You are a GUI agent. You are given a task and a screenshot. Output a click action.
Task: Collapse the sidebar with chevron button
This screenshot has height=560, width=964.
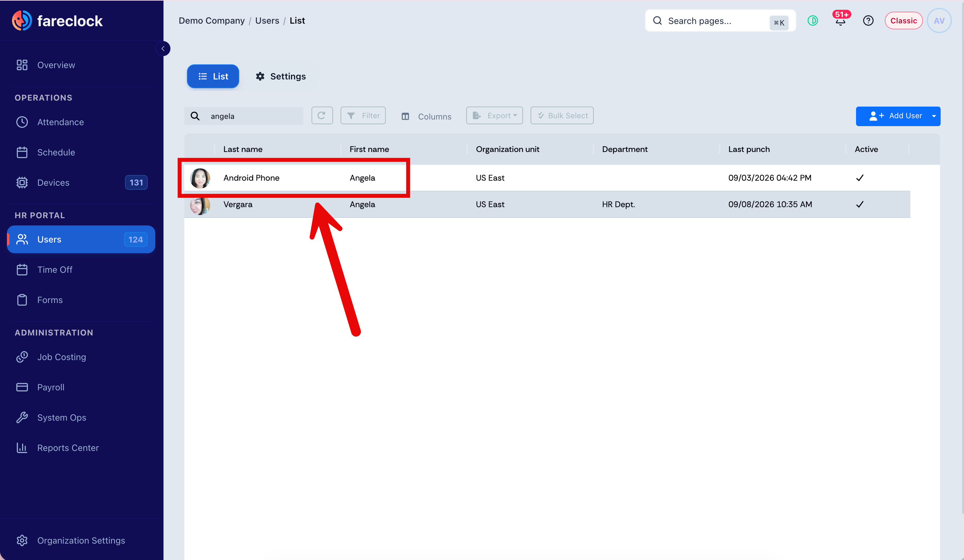[163, 49]
